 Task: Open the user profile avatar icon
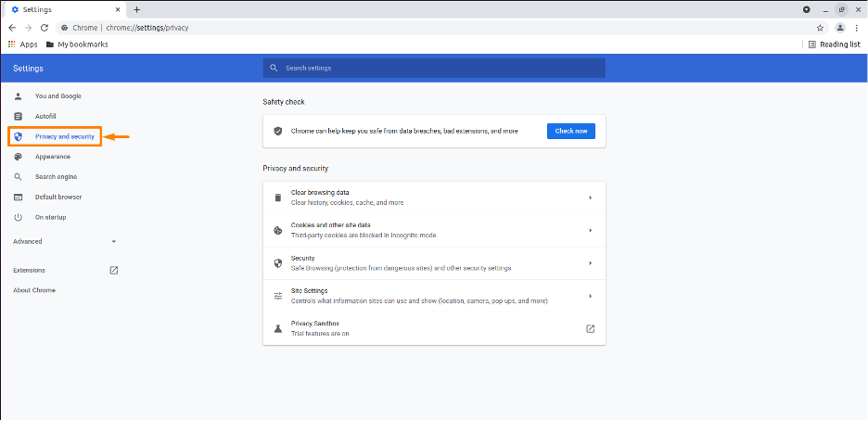[840, 28]
